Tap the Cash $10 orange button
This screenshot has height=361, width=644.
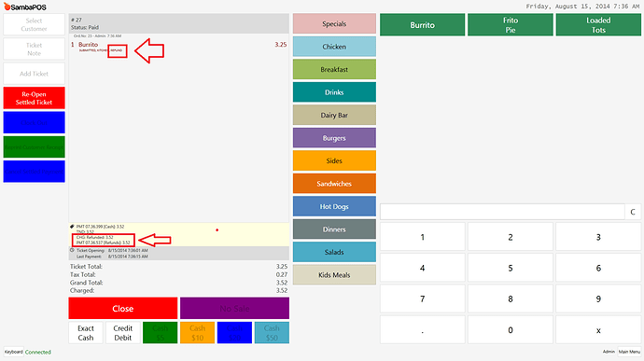tap(197, 333)
